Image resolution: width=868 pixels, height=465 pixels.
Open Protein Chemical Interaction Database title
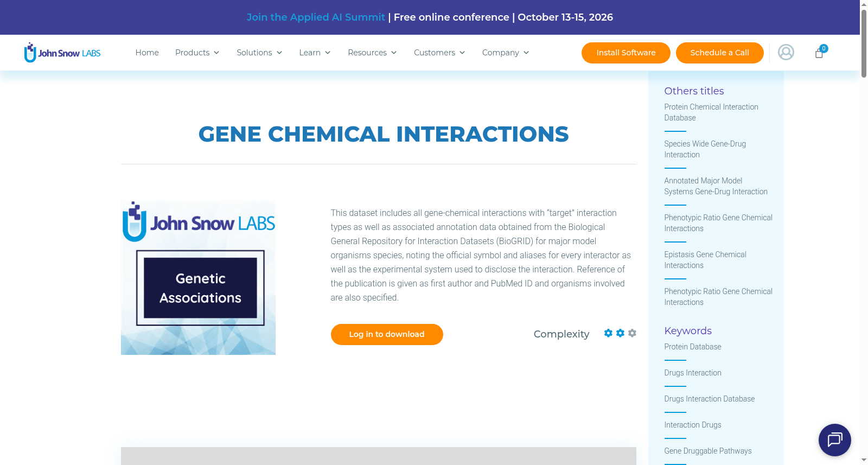711,112
